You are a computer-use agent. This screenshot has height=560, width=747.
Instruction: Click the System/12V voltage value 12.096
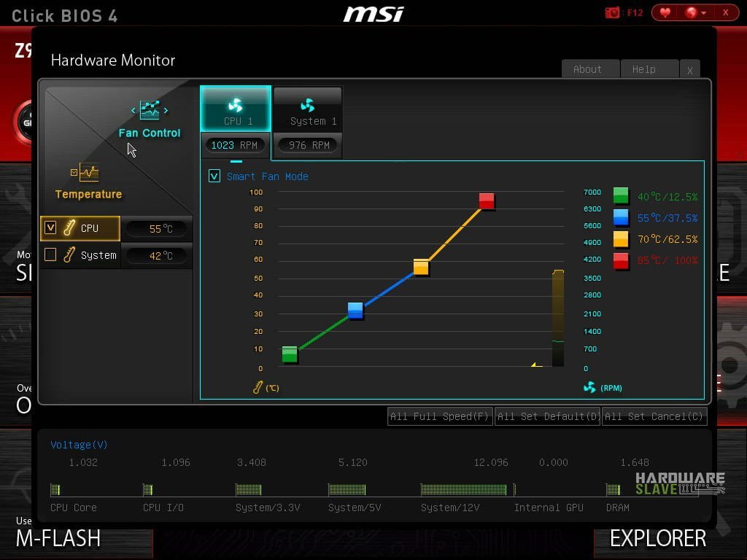[x=491, y=462]
